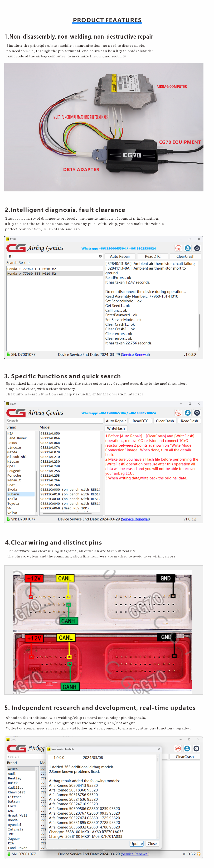Choose Acura in the Brand list
Viewport: 214px width, 868px height.
[x=13, y=769]
